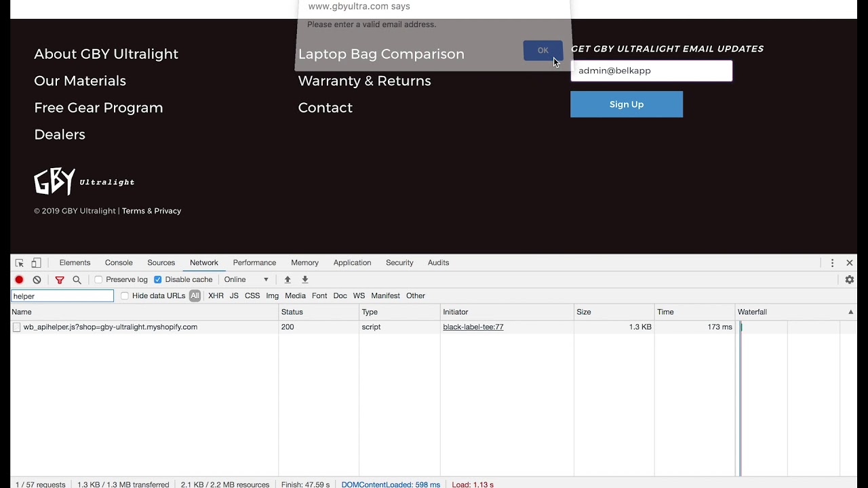Filter requests by JS

234,296
